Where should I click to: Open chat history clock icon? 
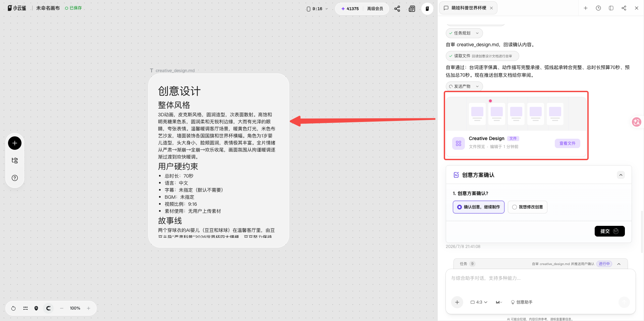[x=598, y=8]
